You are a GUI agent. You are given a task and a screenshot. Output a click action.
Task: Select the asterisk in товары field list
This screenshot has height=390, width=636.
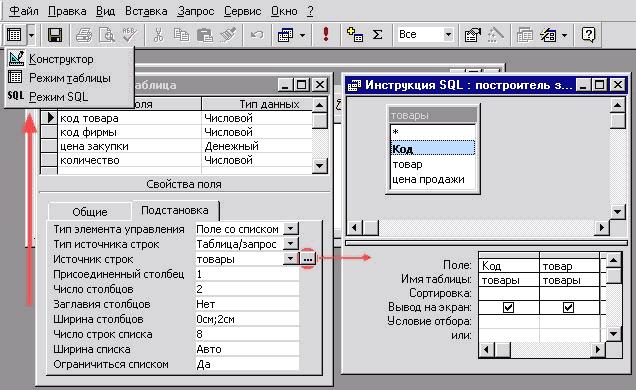[433, 132]
